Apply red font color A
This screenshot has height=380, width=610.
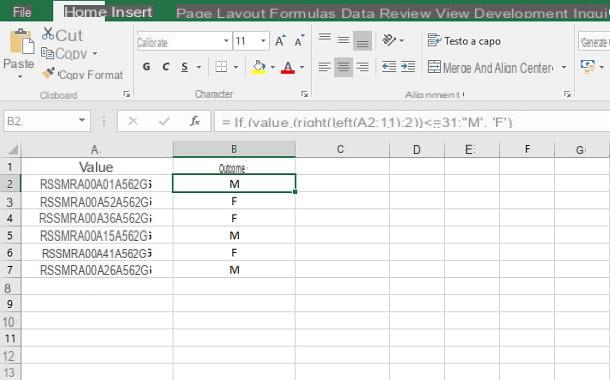pyautogui.click(x=288, y=67)
